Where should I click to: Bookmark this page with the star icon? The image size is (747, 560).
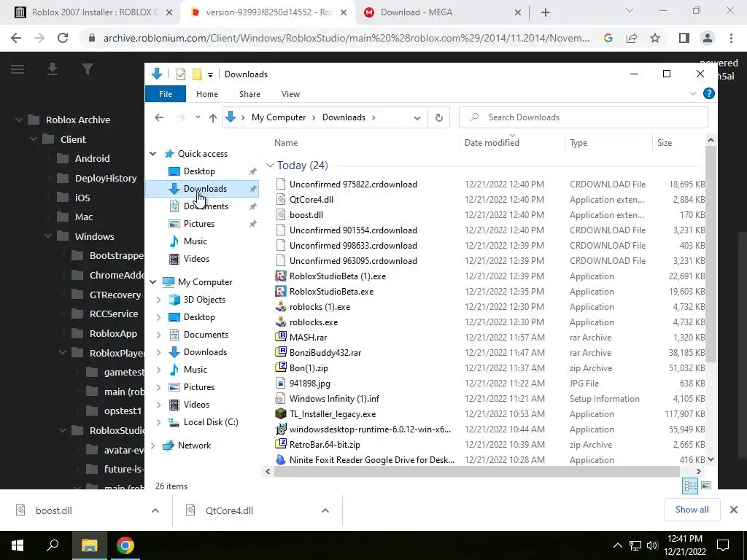pos(655,38)
